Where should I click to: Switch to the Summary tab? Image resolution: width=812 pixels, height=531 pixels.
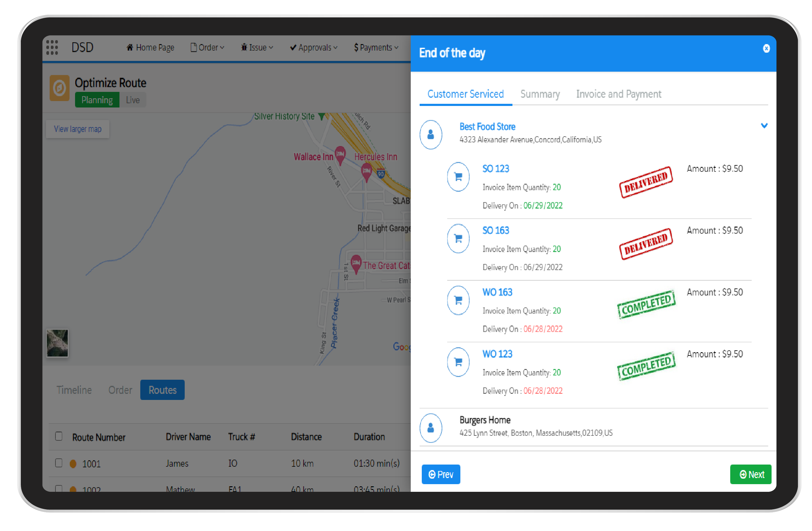pos(539,94)
